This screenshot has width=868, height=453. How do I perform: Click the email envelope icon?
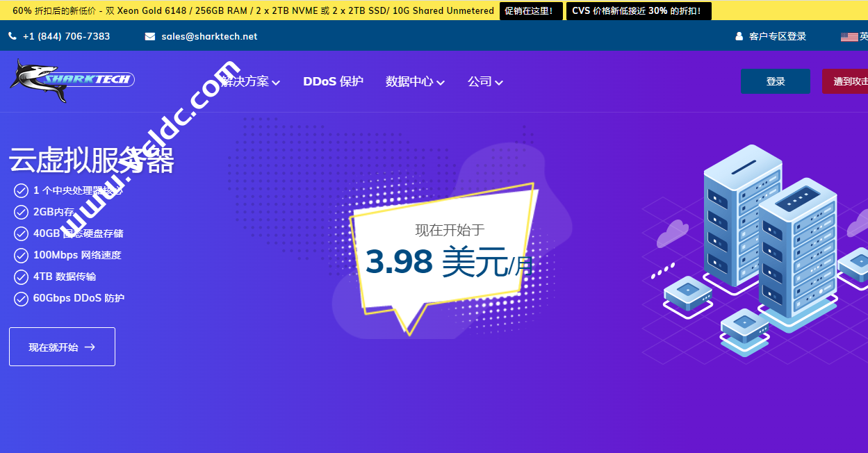coord(150,36)
